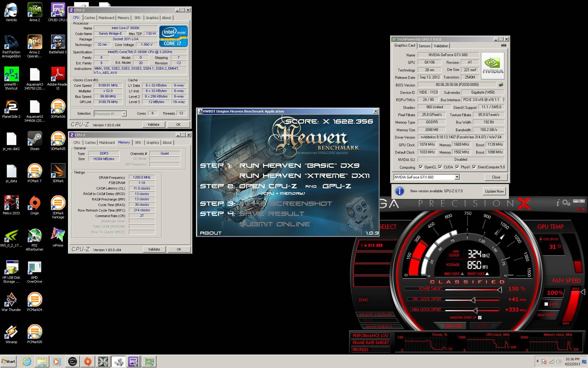Toggle Windows Start Up checkbox

[x=480, y=317]
